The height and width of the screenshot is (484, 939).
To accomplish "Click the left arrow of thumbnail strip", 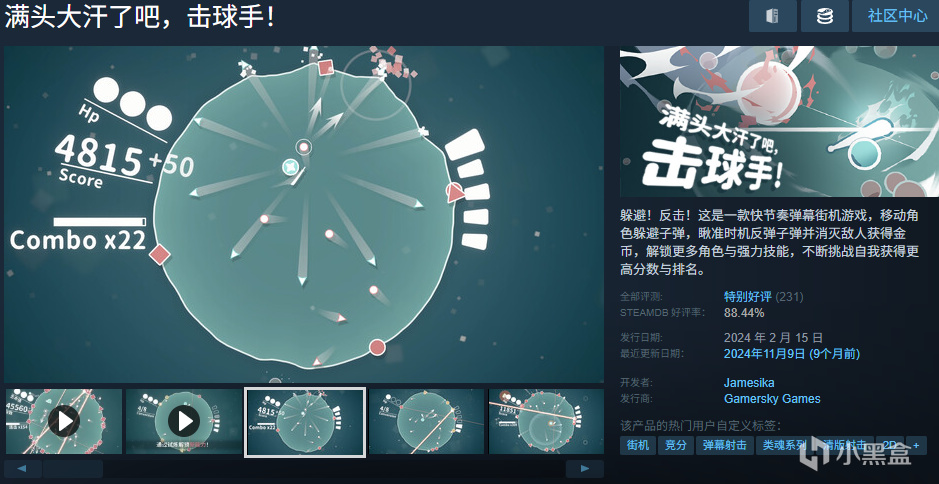I will pyautogui.click(x=23, y=468).
